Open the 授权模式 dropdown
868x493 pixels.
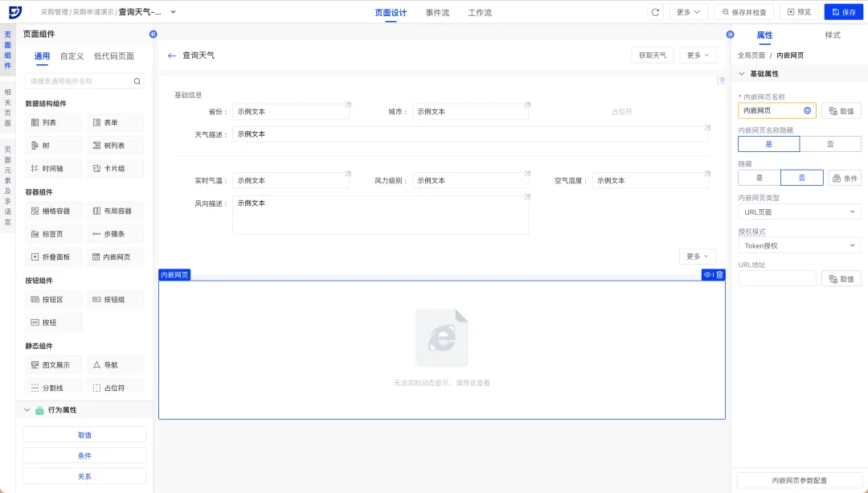tap(800, 246)
